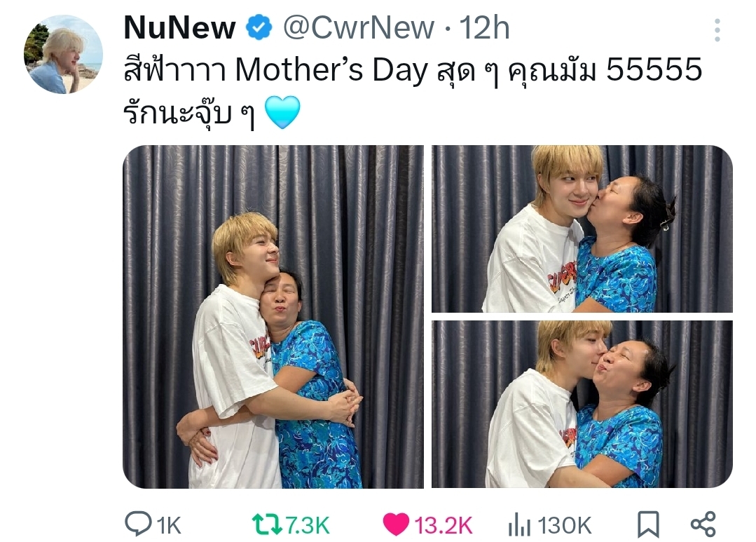Click the 12h timestamp
Viewport: 756px width, 542px height.
click(x=484, y=27)
